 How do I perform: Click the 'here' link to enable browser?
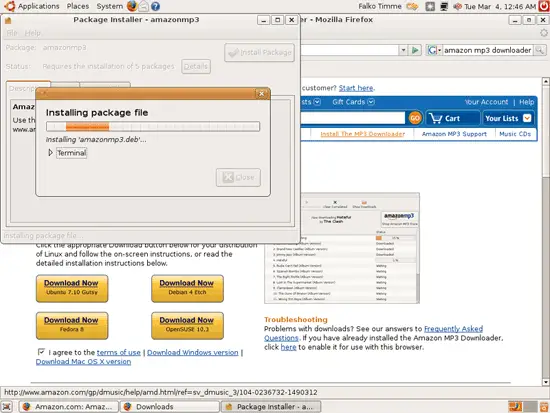point(288,347)
